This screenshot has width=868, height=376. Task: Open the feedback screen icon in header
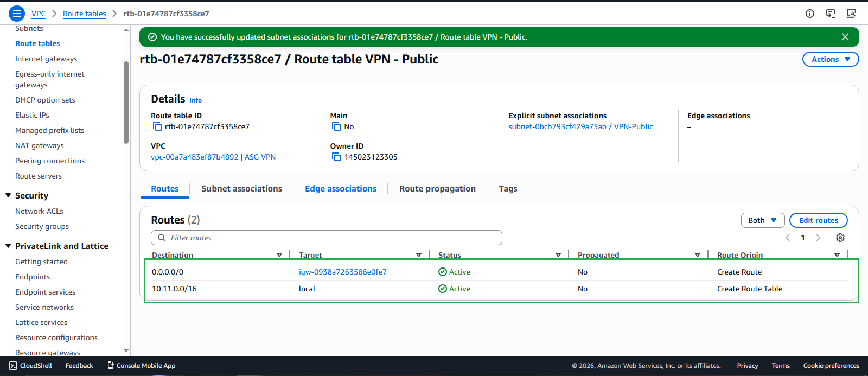point(831,14)
